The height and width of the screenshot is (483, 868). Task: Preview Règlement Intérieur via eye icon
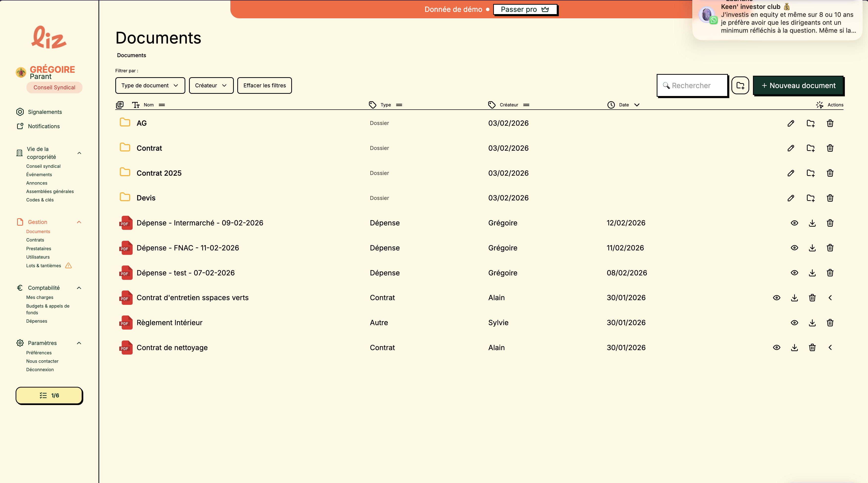794,323
